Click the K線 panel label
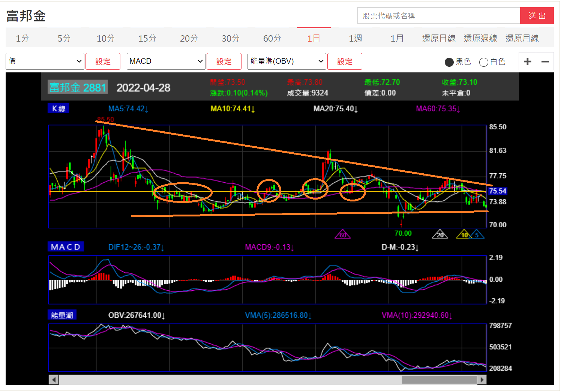The width and height of the screenshot is (561, 392). [x=58, y=108]
